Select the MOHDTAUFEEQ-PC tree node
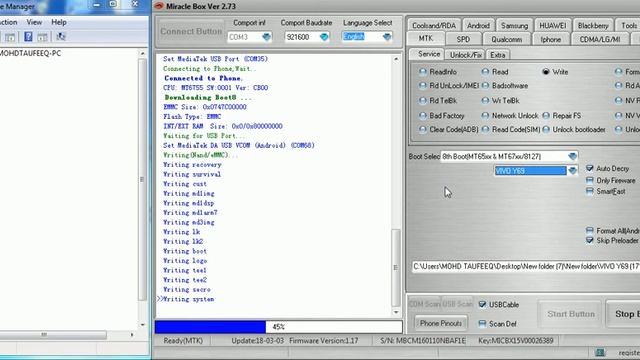640x360 pixels. pos(31,53)
